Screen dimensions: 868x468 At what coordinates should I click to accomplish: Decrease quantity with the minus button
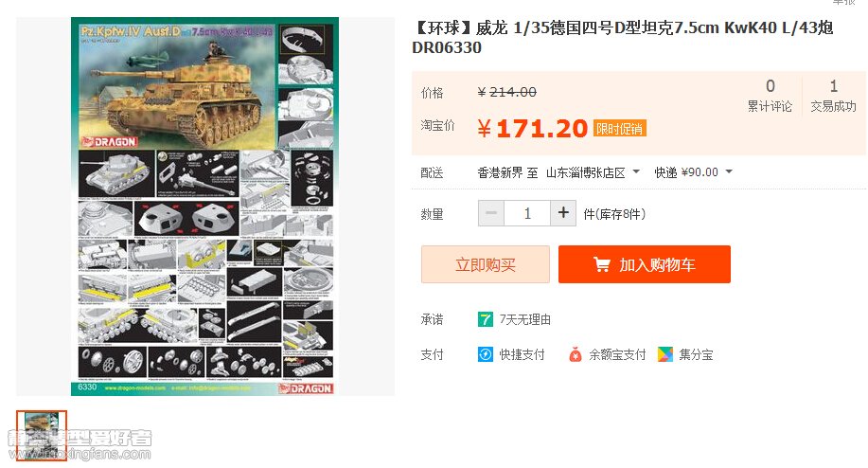click(x=491, y=213)
